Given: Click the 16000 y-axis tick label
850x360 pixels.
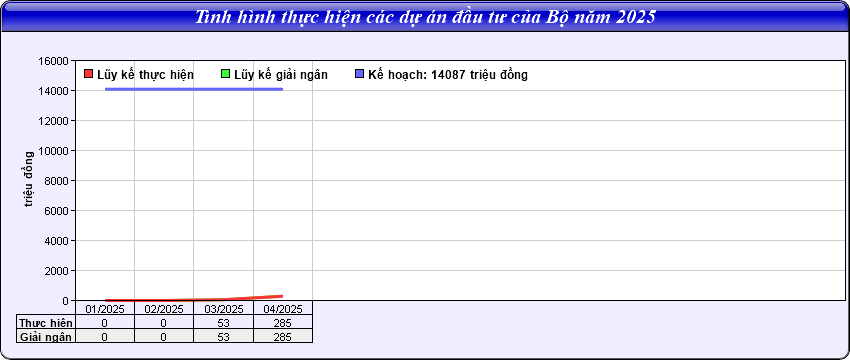Looking at the screenshot, I should [x=54, y=61].
